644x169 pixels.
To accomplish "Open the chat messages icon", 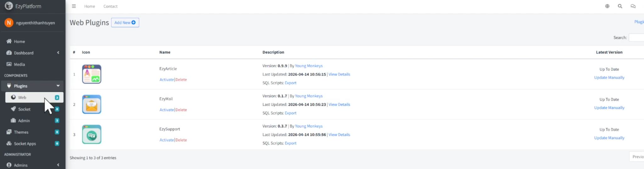I will [x=633, y=6].
